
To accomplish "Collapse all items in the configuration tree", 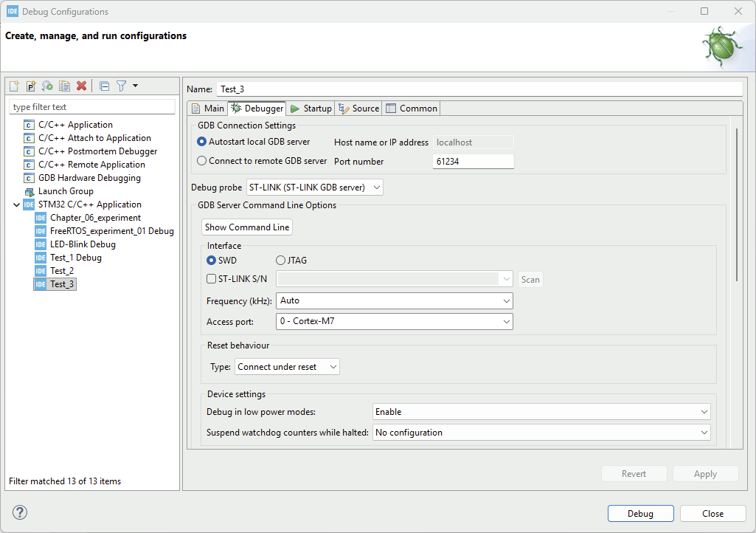I will click(x=104, y=86).
